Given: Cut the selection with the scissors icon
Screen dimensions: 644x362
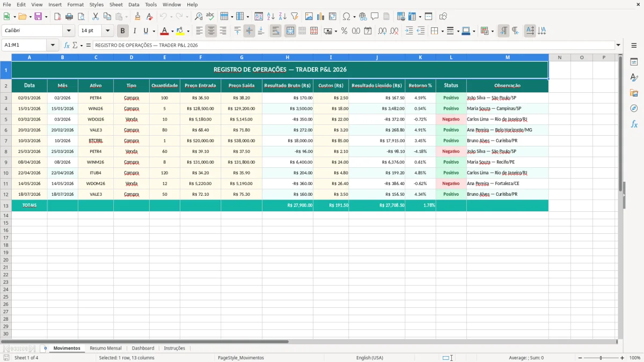Looking at the screenshot, I should coord(96,17).
